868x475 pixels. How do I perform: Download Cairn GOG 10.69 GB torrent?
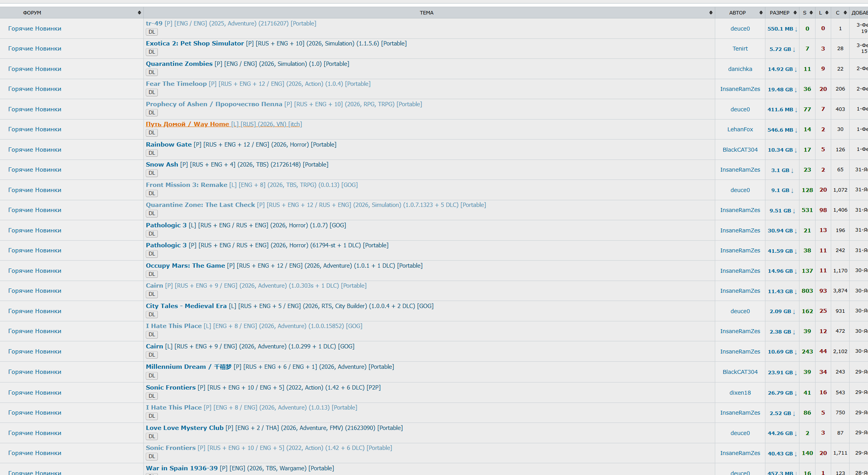(x=782, y=352)
